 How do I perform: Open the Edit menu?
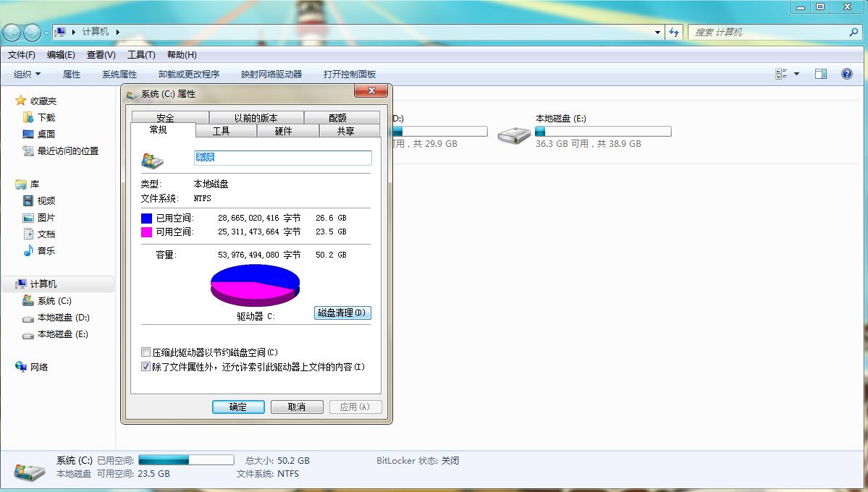[x=61, y=55]
